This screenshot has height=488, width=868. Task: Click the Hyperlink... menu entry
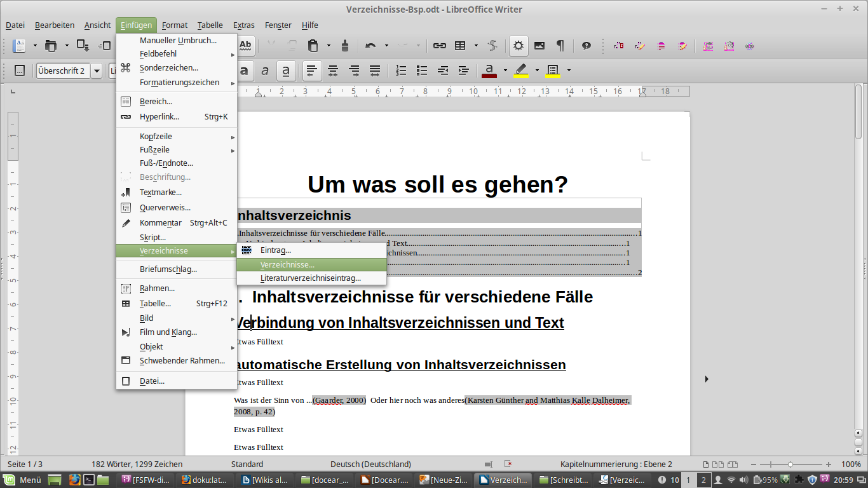[x=159, y=117]
